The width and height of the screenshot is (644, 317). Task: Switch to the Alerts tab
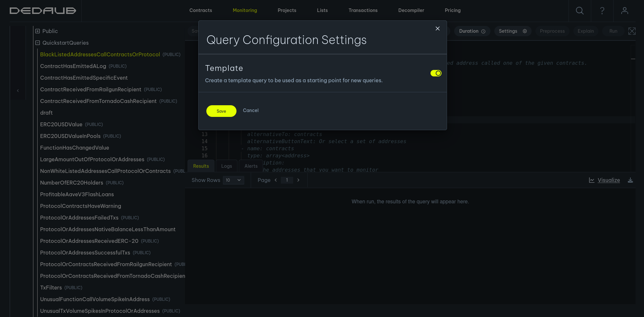pyautogui.click(x=251, y=166)
